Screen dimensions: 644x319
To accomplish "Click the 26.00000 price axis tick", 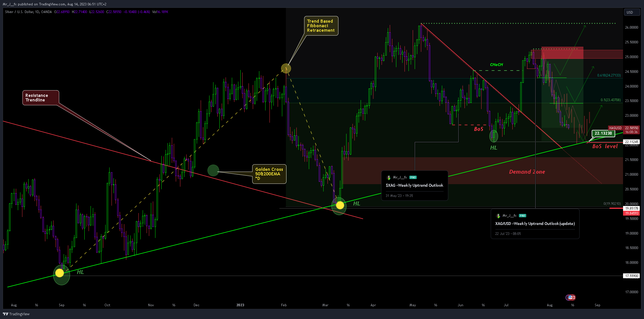I will [632, 27].
